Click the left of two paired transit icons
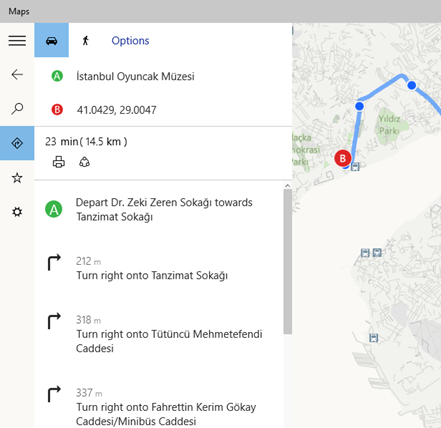 pos(365,253)
